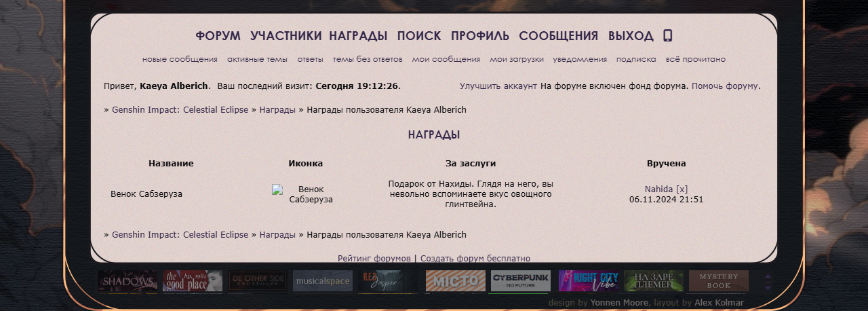The image size is (868, 311).
Task: Open Alex Kolmar layout link
Action: (x=719, y=303)
